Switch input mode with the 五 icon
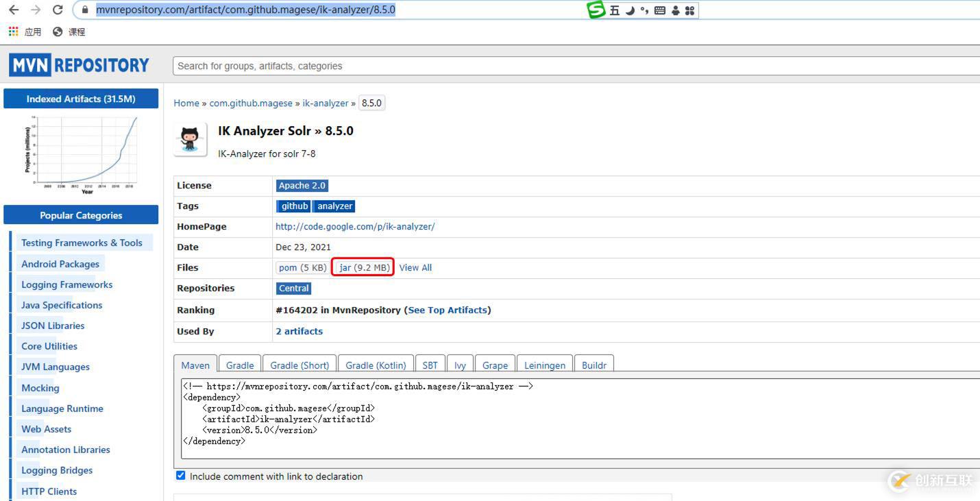 coord(614,10)
